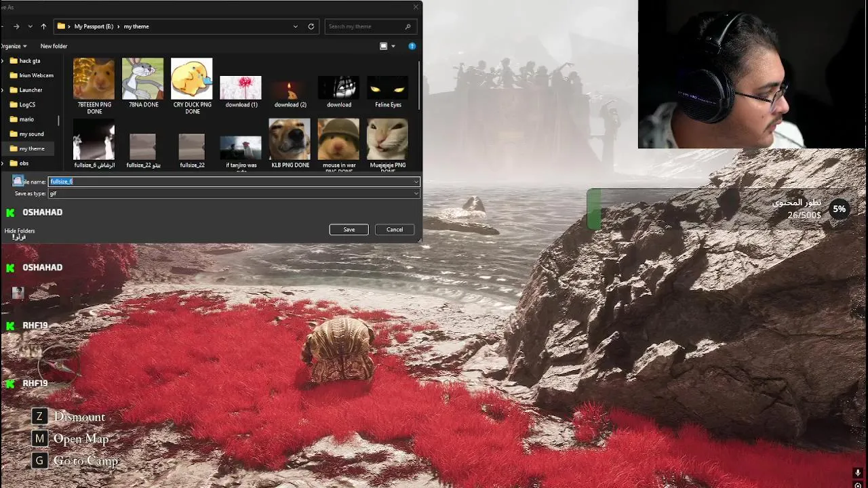The image size is (868, 488).
Task: Click the microphone icon at bottom right
Action: pos(858,473)
